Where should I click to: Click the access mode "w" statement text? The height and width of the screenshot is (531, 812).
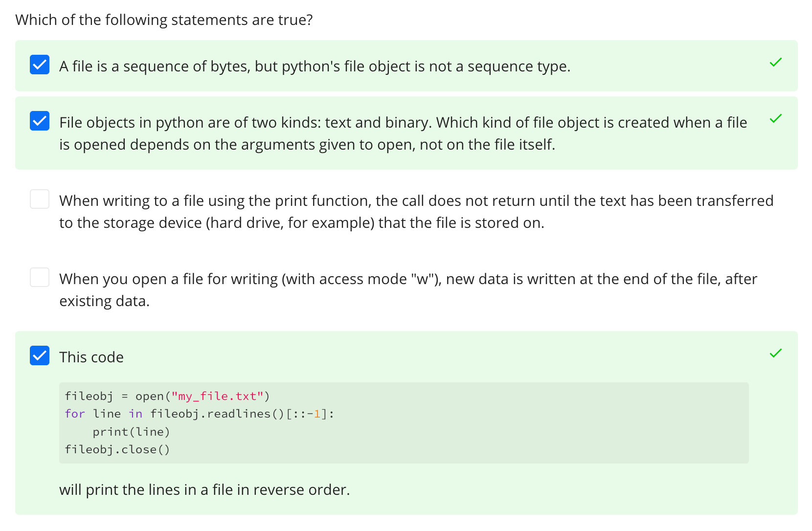pos(408,290)
